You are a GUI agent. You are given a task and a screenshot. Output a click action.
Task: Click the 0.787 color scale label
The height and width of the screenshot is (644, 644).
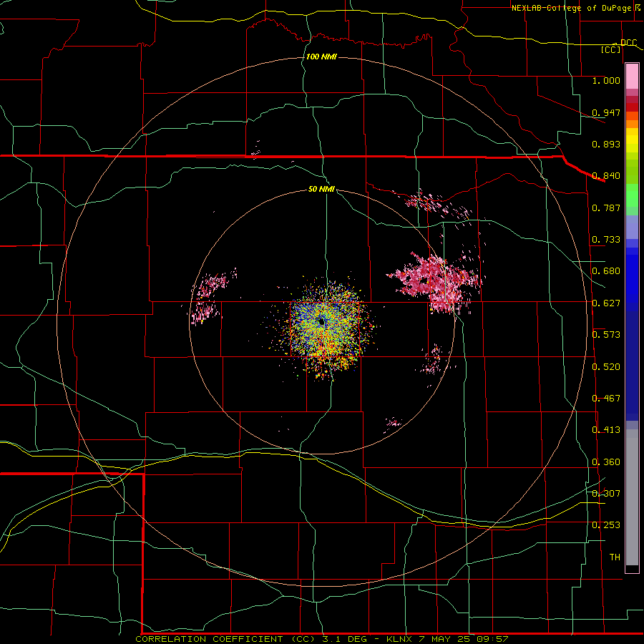606,208
